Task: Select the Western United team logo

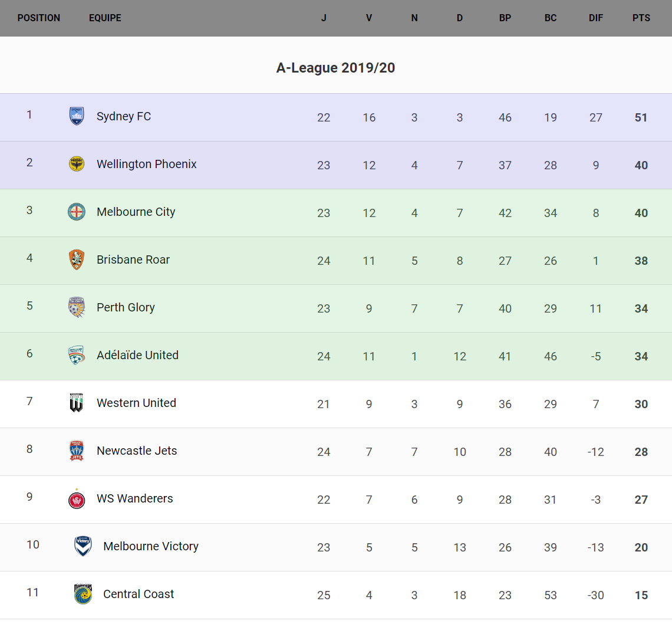Action: [77, 403]
